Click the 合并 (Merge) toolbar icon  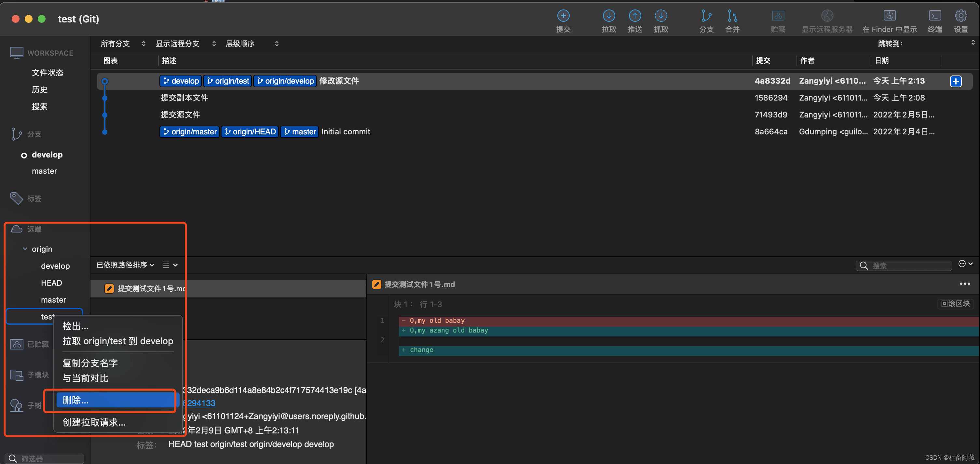(x=732, y=16)
